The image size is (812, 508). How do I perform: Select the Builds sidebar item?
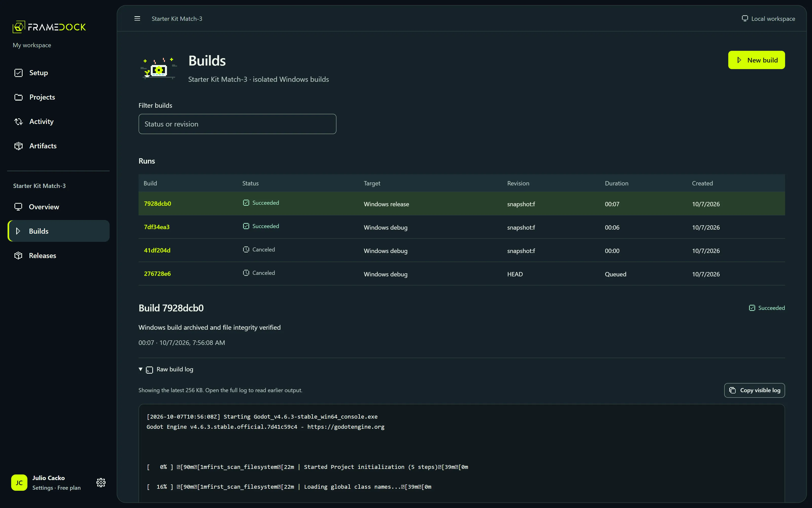pyautogui.click(x=58, y=231)
